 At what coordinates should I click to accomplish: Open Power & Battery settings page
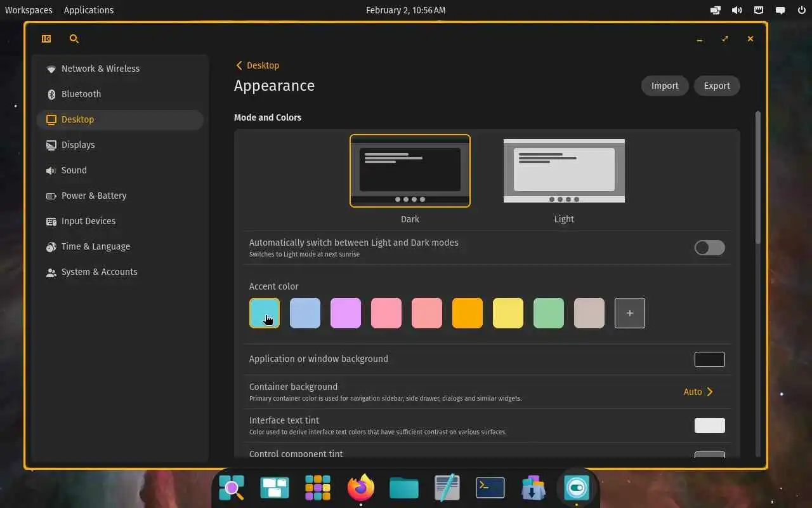coord(120,196)
